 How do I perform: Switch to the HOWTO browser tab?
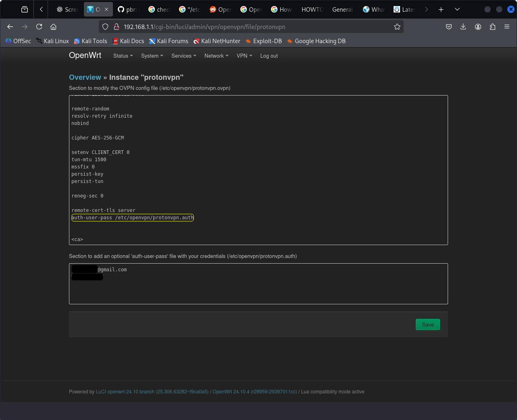(x=312, y=9)
